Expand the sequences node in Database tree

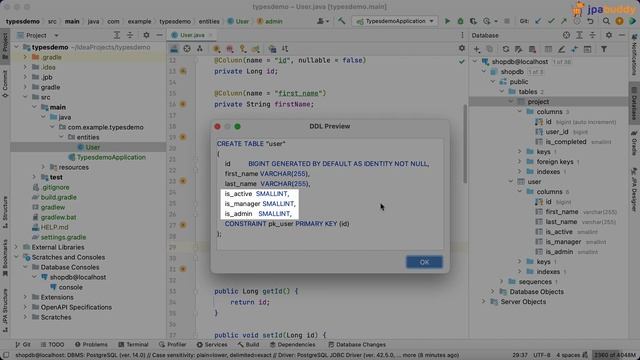502,282
